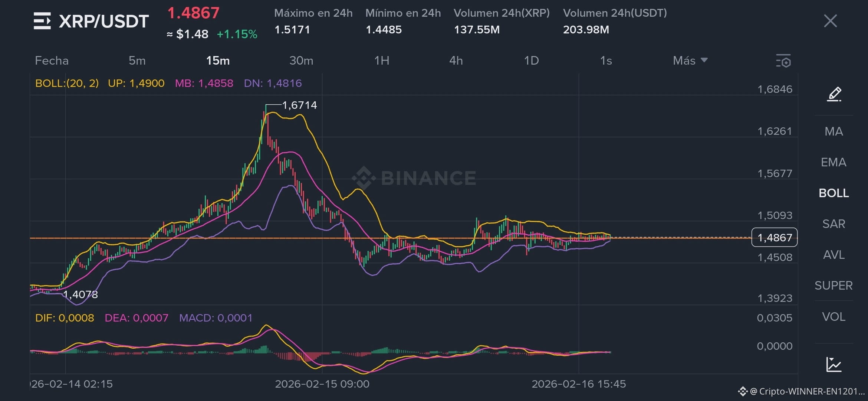Click the Mínimo en 24h value 1.4485
Viewport: 868px width, 401px height.
384,30
